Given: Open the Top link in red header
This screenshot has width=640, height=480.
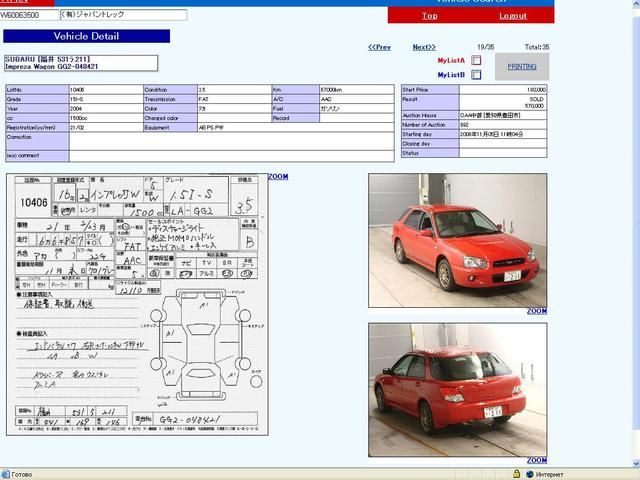Looking at the screenshot, I should (x=429, y=16).
